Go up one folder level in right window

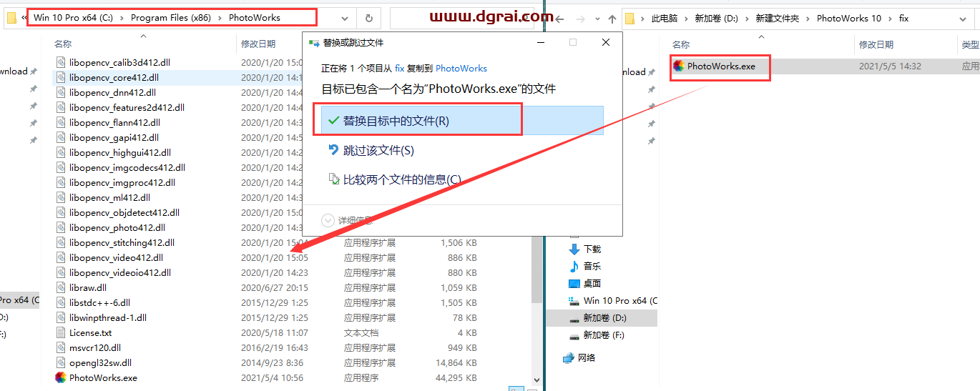[612, 19]
